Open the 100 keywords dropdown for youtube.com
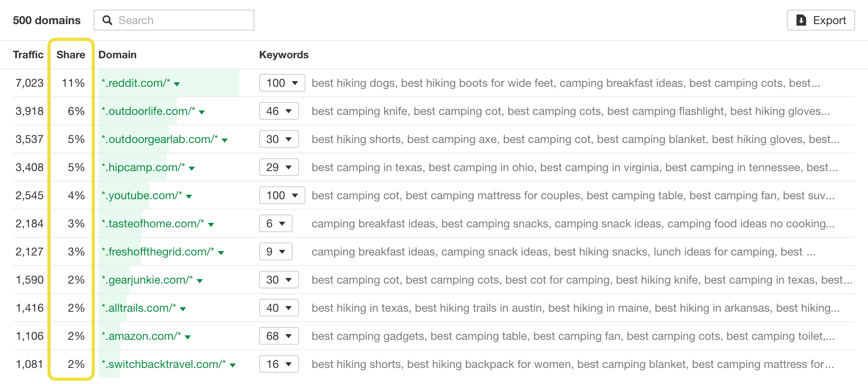Screen dimensions: 868x384 282,195
